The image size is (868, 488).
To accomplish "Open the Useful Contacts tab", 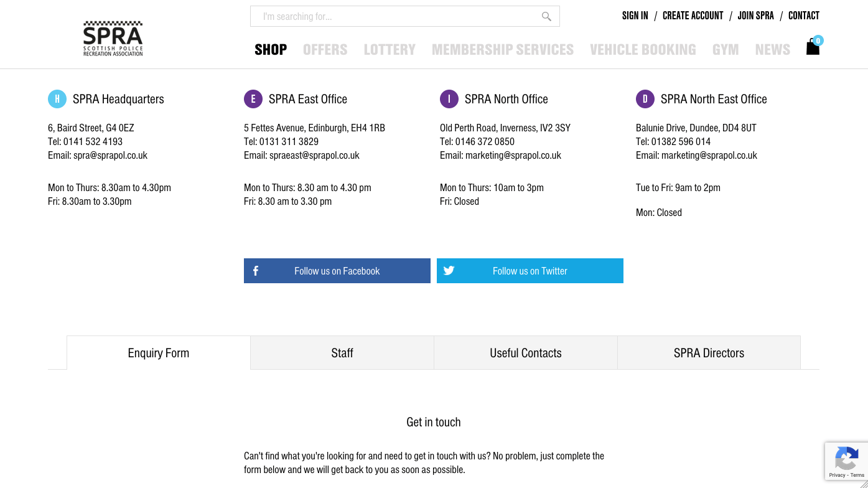I will tap(526, 353).
